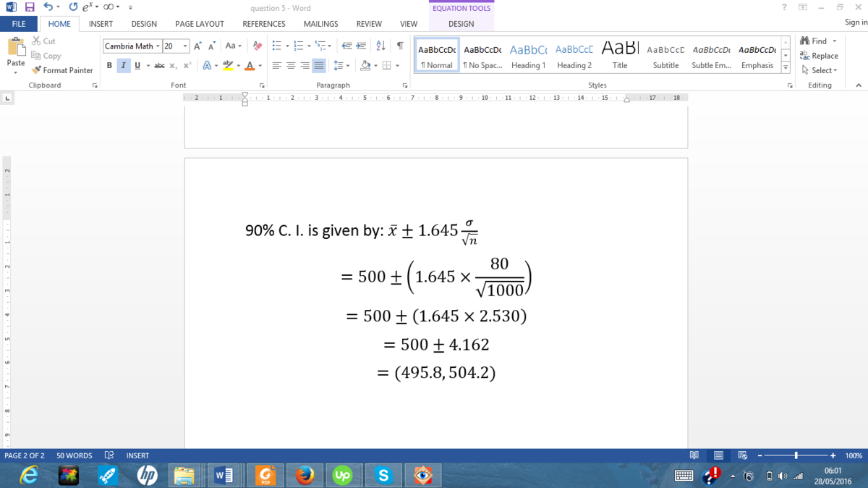The width and height of the screenshot is (868, 488).
Task: Toggle strikethrough text formatting
Action: 160,66
